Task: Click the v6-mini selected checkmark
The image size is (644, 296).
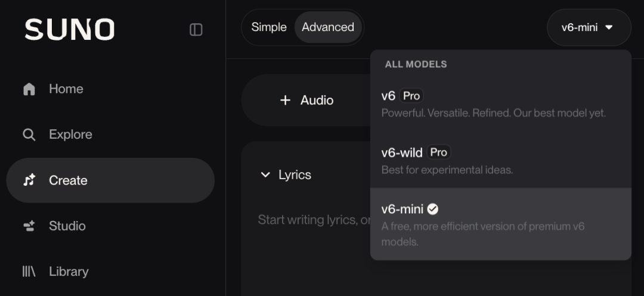Action: point(432,209)
